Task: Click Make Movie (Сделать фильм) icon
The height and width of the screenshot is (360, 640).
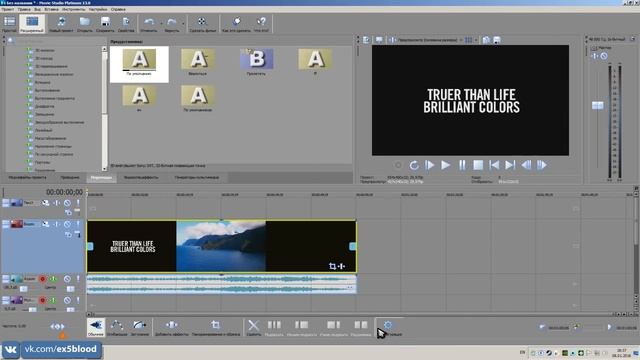Action: coord(202,24)
